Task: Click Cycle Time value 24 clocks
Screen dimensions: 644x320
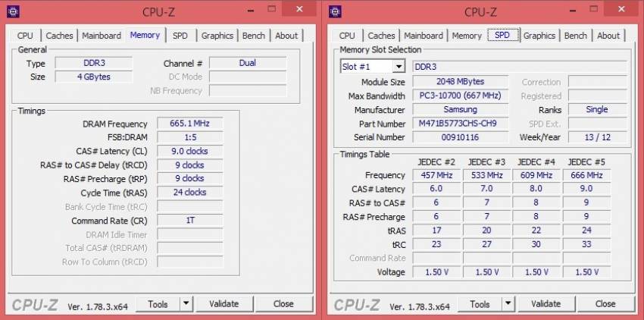Action: click(x=189, y=193)
